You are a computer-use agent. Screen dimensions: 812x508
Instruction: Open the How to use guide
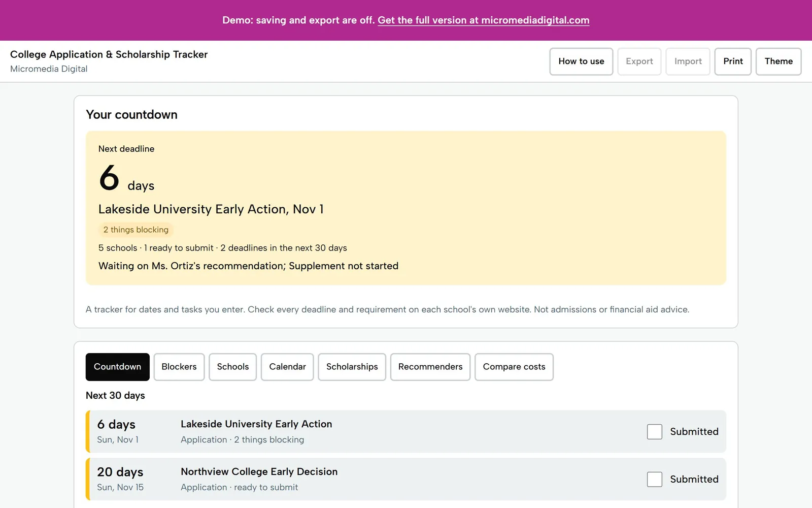[581, 61]
